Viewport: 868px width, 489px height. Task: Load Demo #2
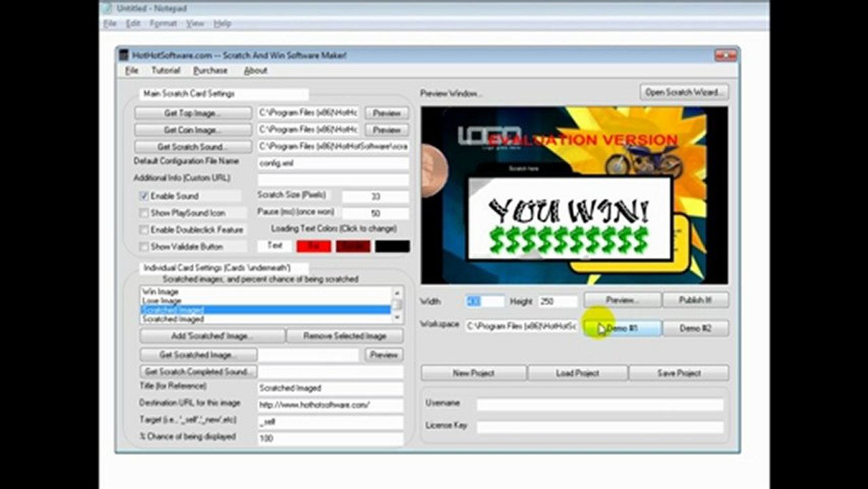click(696, 328)
